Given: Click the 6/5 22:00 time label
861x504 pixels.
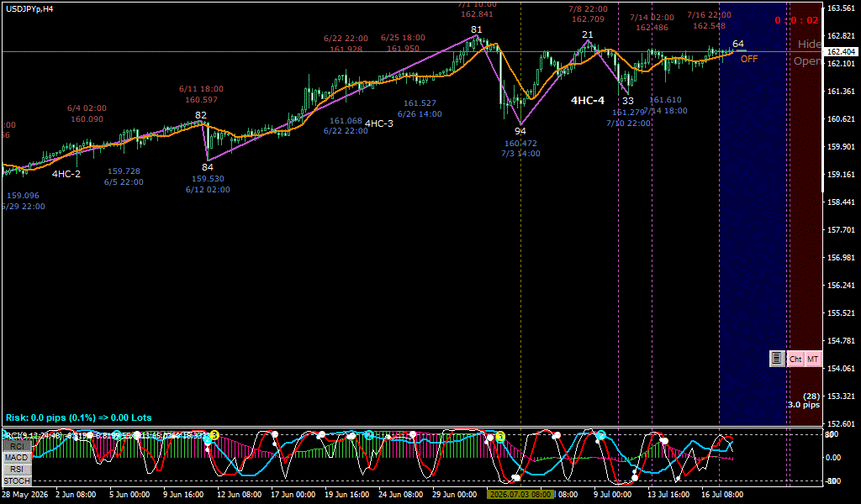Looking at the screenshot, I should [x=124, y=182].
